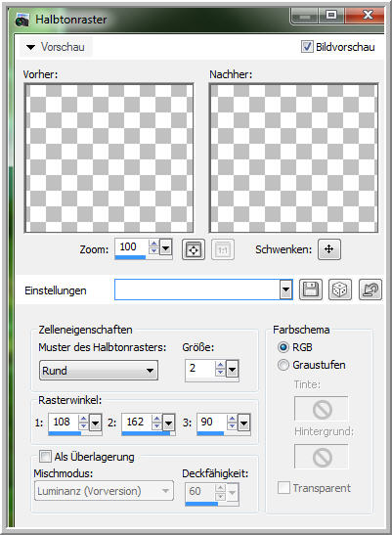Viewport: 392px width, 535px height.
Task: Enable the Als Überlagerung checkbox
Action: coord(45,456)
